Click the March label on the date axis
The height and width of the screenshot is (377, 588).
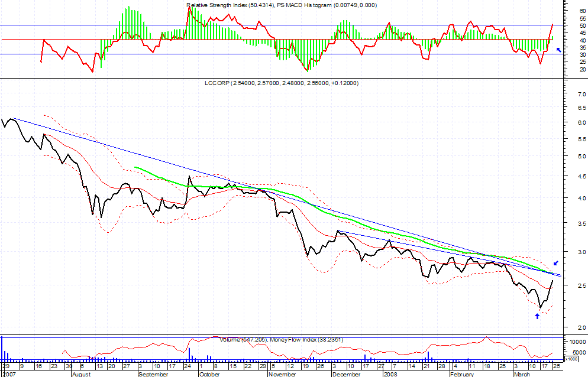pyautogui.click(x=521, y=374)
